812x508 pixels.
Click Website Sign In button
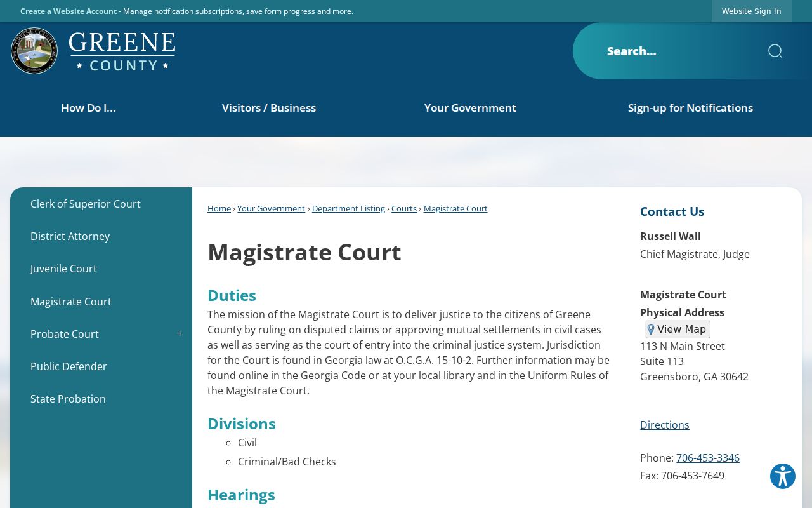(751, 11)
